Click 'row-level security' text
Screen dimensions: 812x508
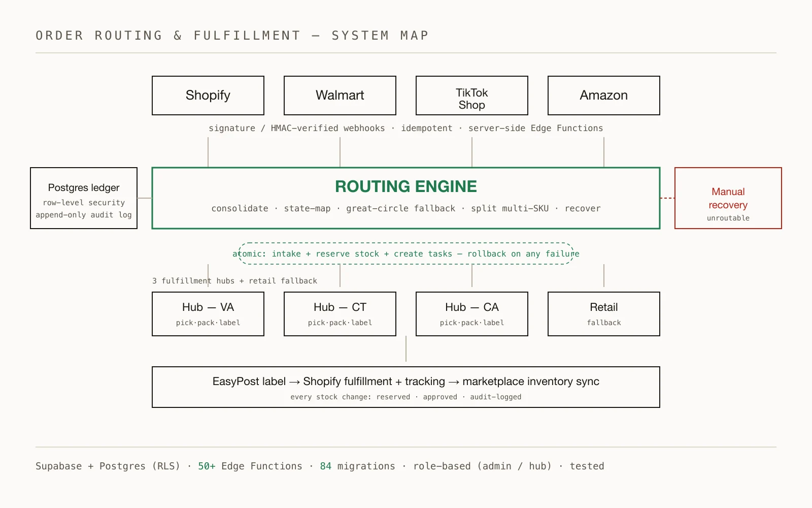pyautogui.click(x=84, y=203)
